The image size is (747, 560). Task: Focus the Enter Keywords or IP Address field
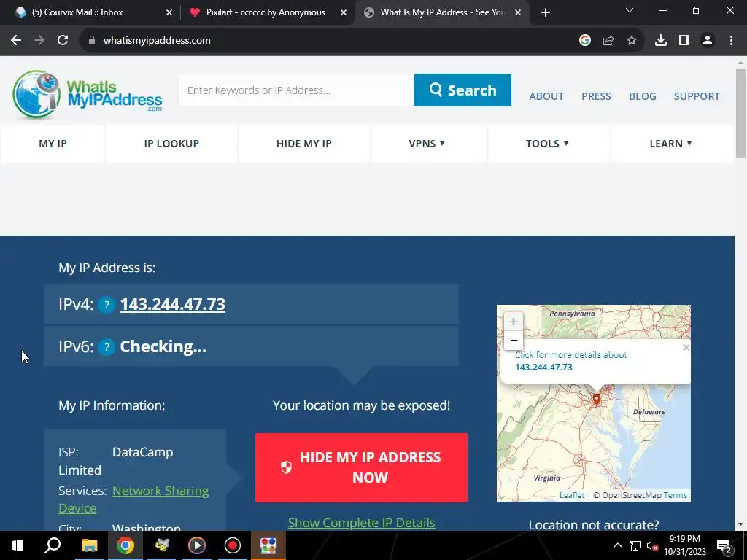[296, 90]
